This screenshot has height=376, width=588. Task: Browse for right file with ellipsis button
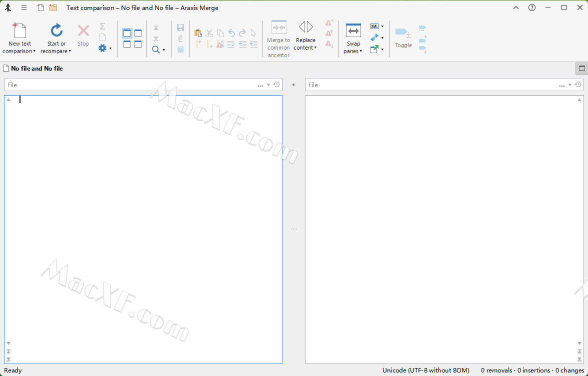click(x=562, y=85)
